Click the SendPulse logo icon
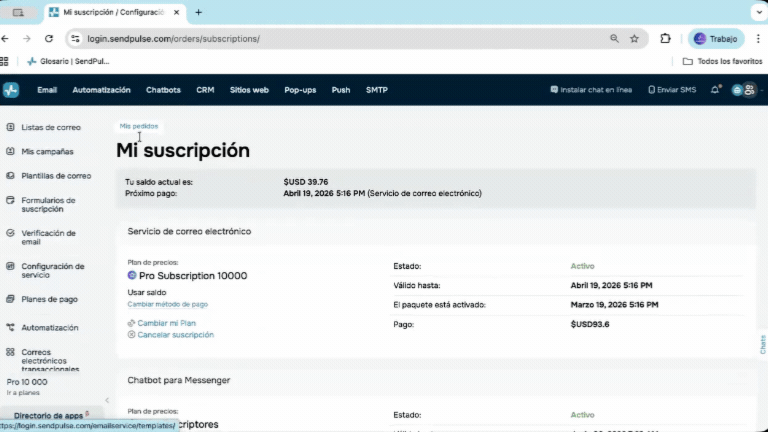This screenshot has height=432, width=768. coord(11,90)
